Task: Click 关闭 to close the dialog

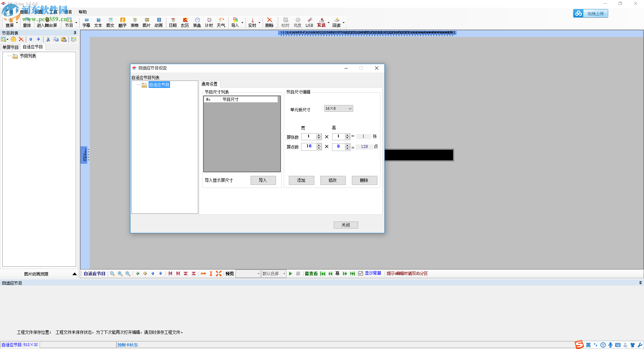Action: pyautogui.click(x=346, y=225)
